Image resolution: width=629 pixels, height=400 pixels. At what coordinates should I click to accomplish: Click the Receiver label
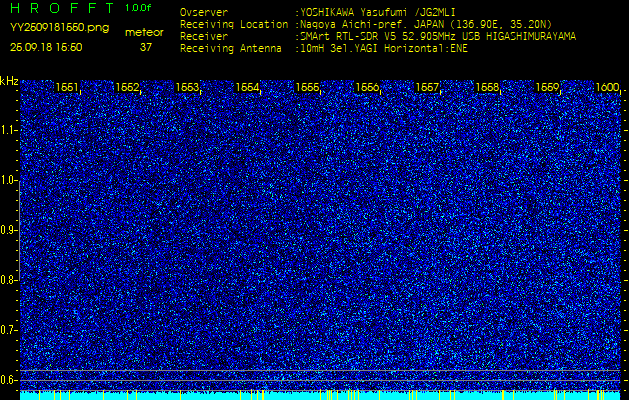(204, 37)
